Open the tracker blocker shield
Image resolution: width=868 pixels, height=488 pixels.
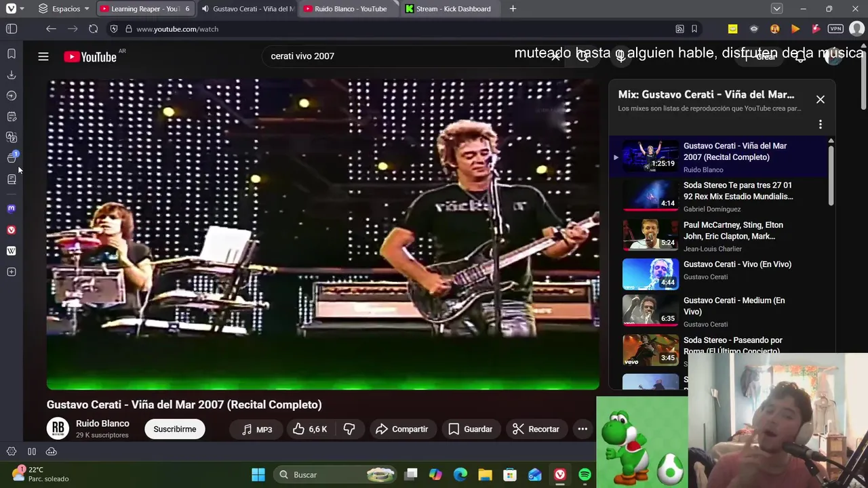pos(113,29)
